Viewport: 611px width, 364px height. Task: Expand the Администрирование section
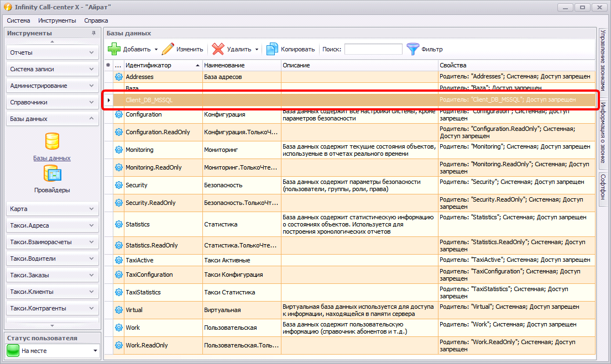52,86
